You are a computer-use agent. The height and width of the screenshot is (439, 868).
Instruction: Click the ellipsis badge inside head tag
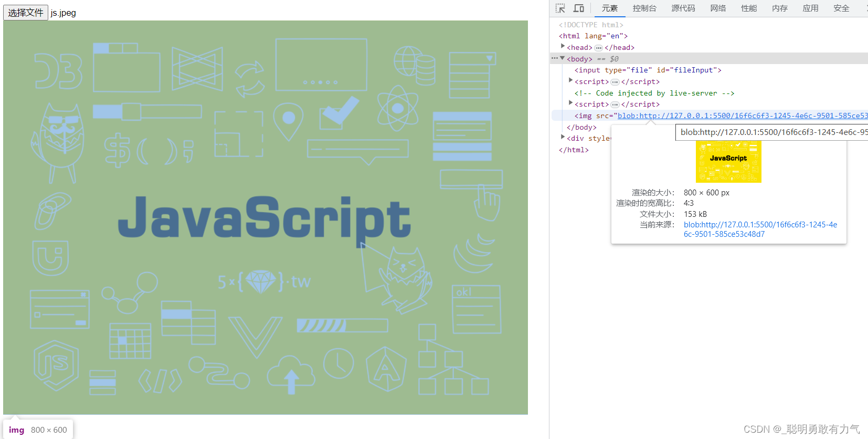pyautogui.click(x=598, y=48)
